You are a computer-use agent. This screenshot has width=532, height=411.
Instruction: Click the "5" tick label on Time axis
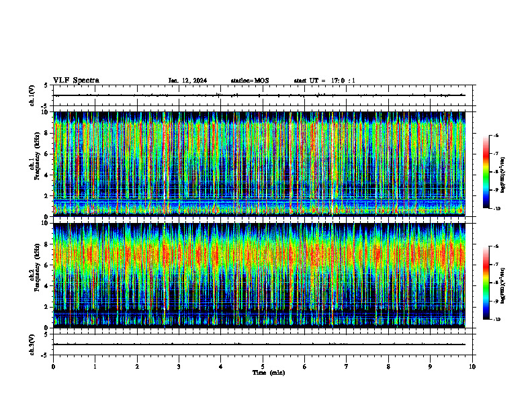click(x=263, y=367)
